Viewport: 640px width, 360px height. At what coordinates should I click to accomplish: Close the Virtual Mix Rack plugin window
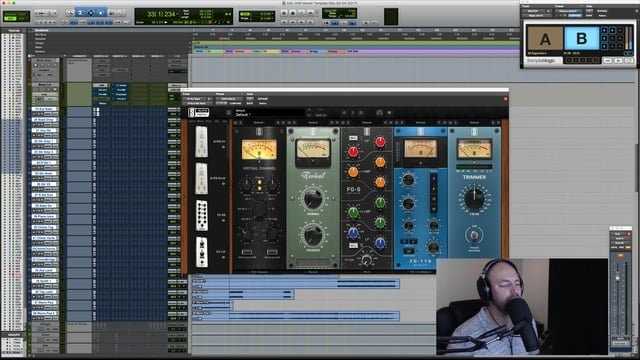(x=505, y=98)
